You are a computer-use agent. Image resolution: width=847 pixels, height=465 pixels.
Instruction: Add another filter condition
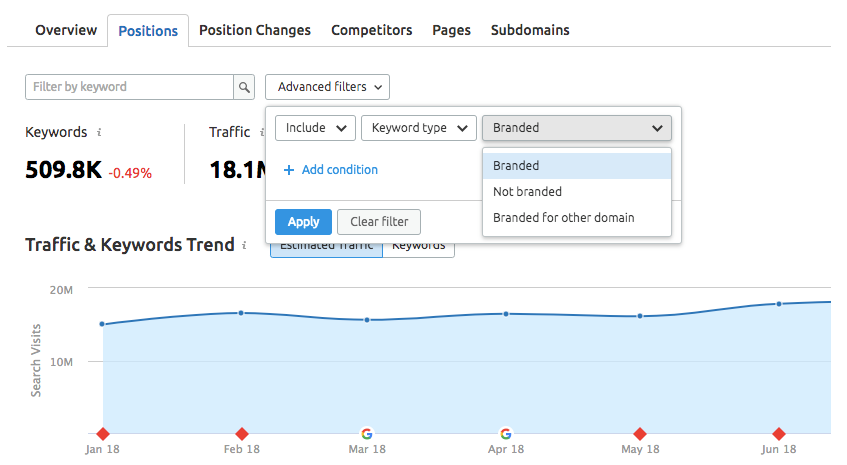pos(331,170)
